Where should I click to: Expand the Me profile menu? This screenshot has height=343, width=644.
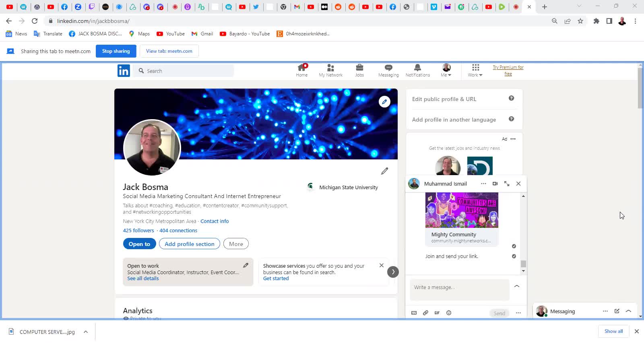click(x=446, y=70)
